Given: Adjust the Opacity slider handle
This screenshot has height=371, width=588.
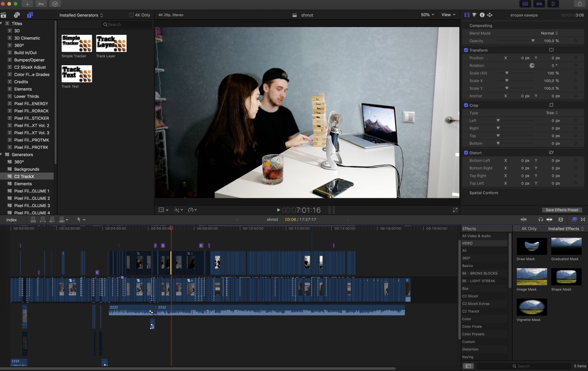Looking at the screenshot, I should tap(533, 41).
